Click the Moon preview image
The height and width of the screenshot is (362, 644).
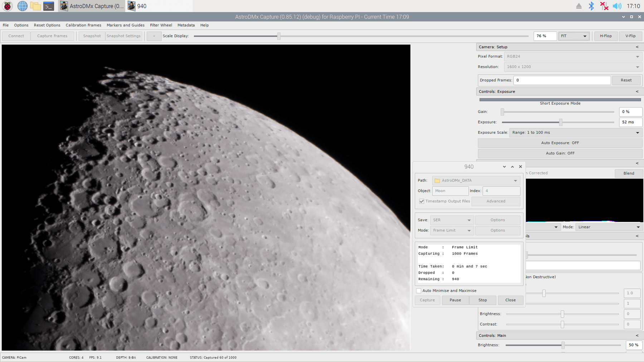206,197
